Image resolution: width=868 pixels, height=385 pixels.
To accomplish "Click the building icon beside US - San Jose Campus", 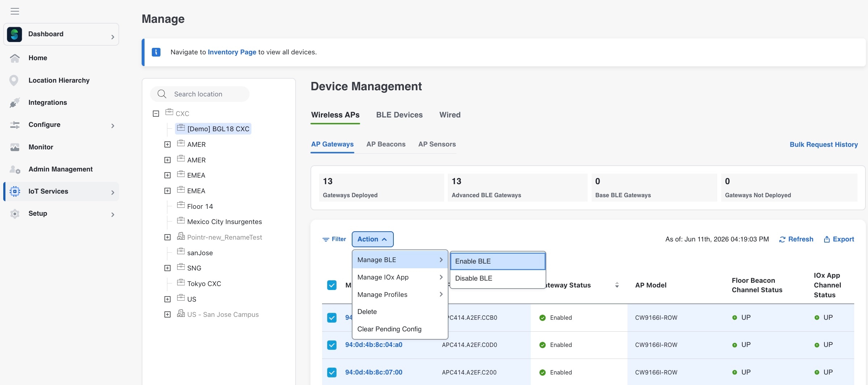I will pos(181,314).
